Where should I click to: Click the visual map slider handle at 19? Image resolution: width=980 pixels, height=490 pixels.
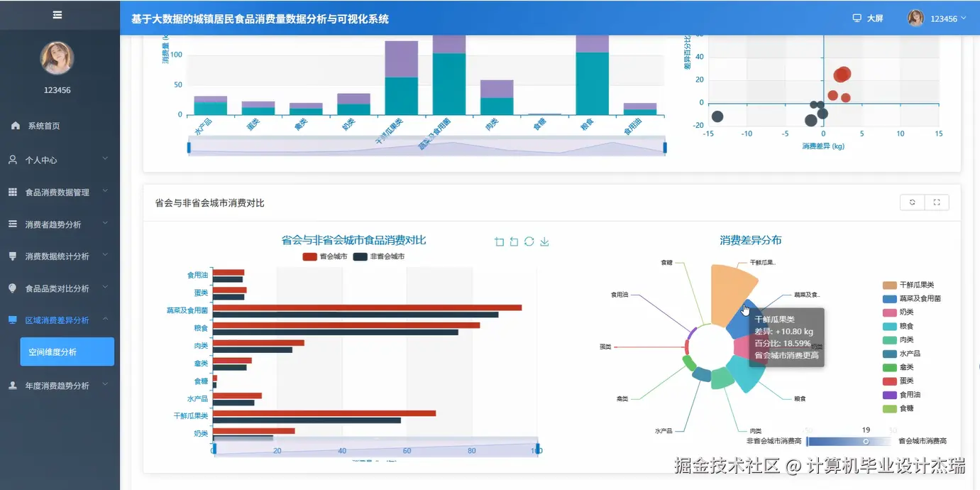(x=866, y=442)
